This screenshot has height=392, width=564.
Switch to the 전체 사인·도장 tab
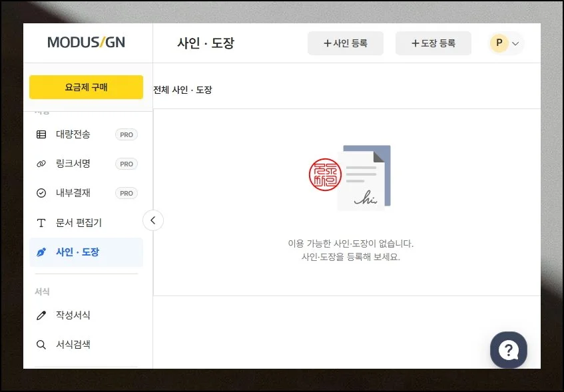[x=182, y=90]
